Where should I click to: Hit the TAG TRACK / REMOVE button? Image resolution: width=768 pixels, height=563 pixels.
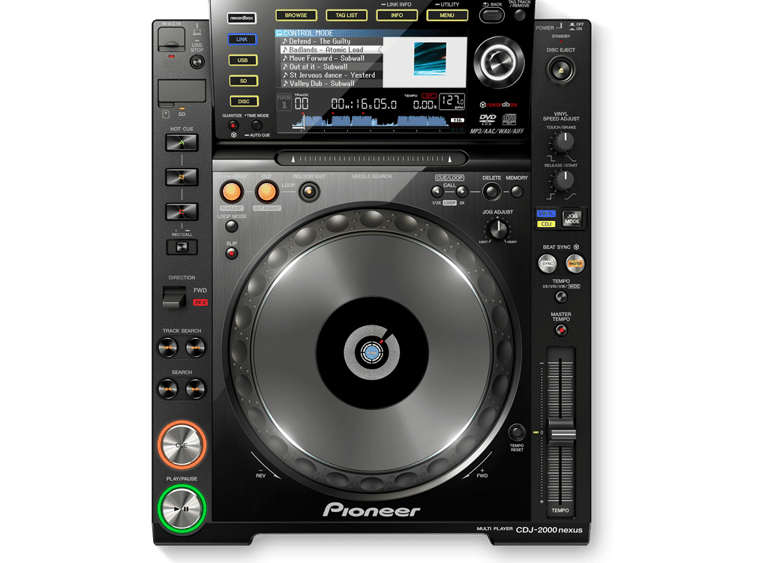pos(520,15)
